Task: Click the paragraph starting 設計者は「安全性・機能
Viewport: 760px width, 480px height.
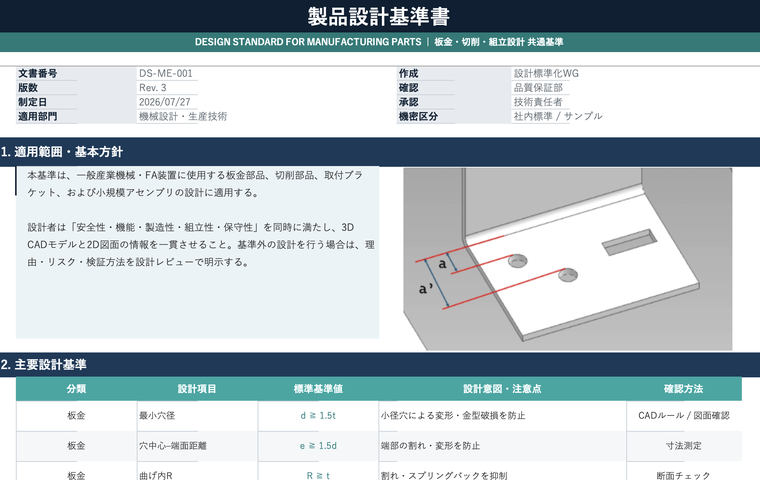Action: (x=200, y=244)
